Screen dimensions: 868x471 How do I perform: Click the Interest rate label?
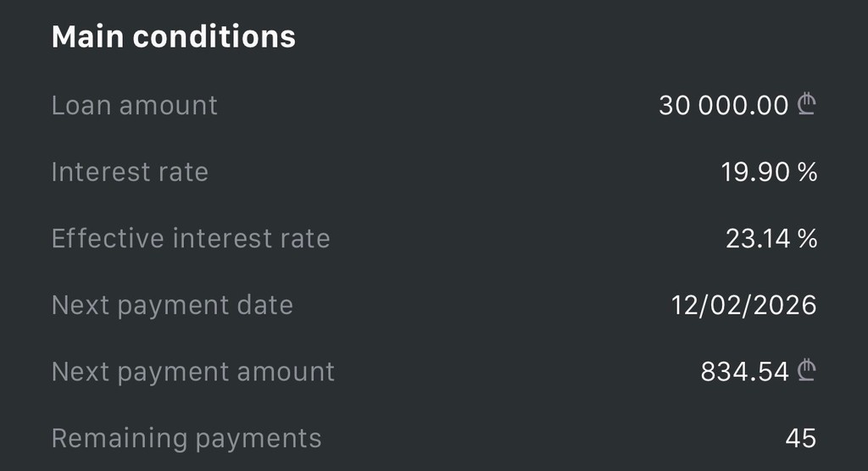tap(130, 172)
